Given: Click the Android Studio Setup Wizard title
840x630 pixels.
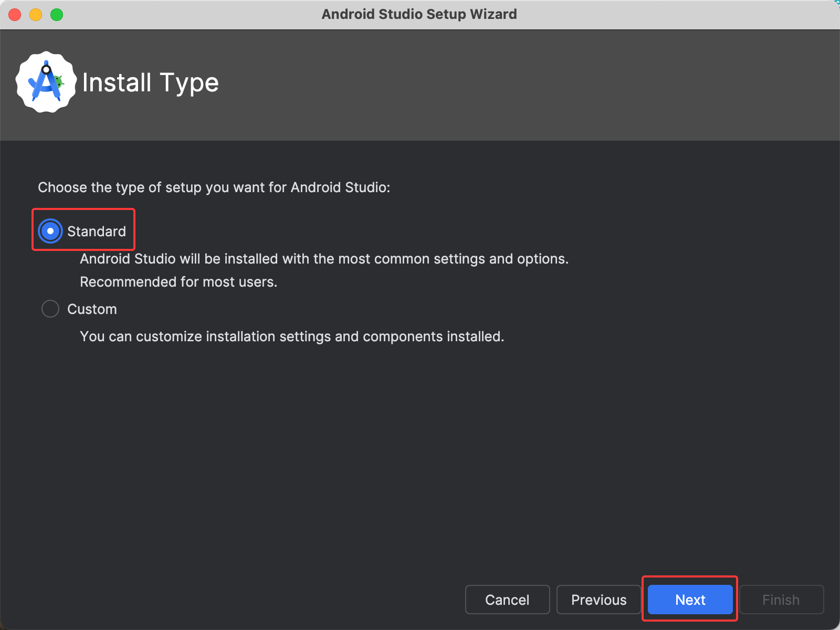Looking at the screenshot, I should (419, 14).
